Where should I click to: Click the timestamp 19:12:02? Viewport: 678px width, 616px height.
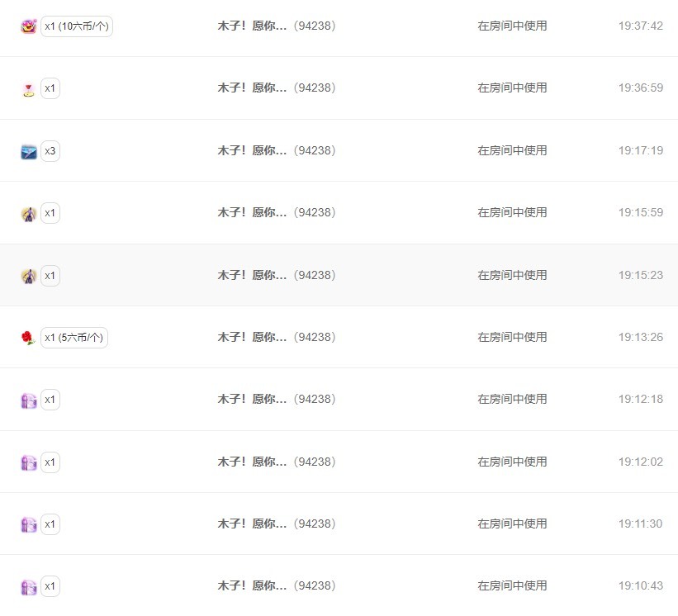640,462
